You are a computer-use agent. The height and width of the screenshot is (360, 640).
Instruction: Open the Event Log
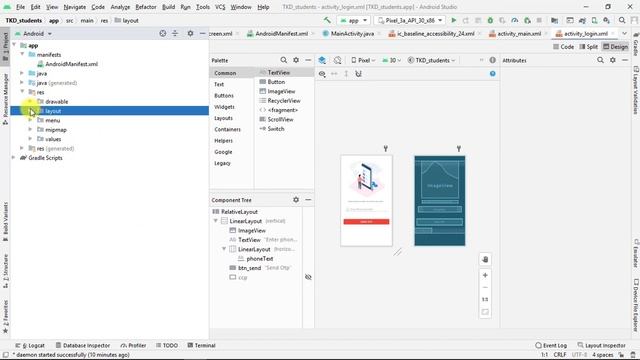click(x=551, y=345)
